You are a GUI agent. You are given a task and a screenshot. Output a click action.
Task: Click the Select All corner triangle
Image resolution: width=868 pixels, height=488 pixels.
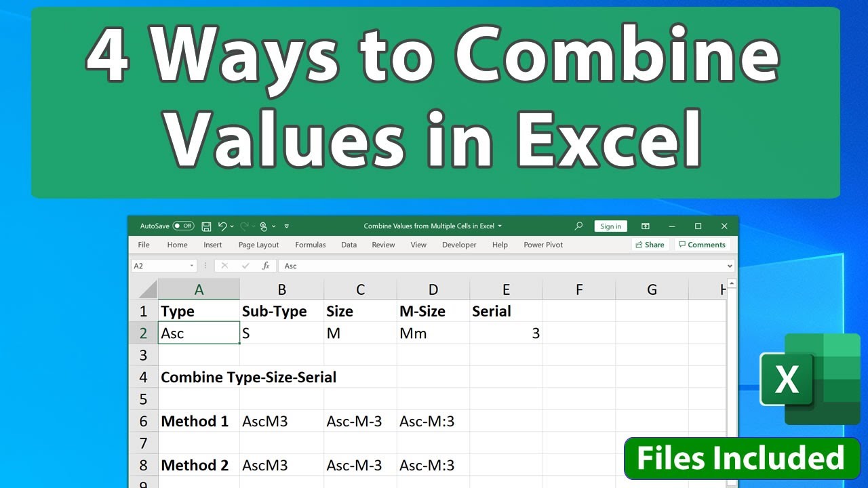pyautogui.click(x=148, y=289)
